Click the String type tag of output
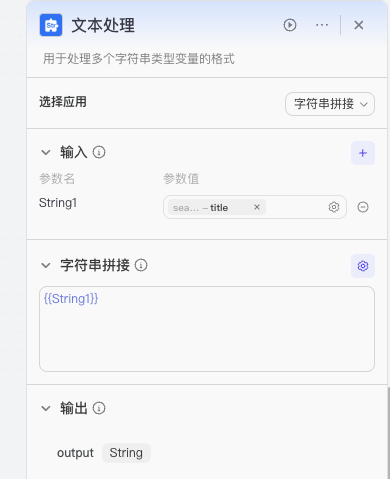Image resolution: width=390 pixels, height=479 pixels. click(x=126, y=453)
